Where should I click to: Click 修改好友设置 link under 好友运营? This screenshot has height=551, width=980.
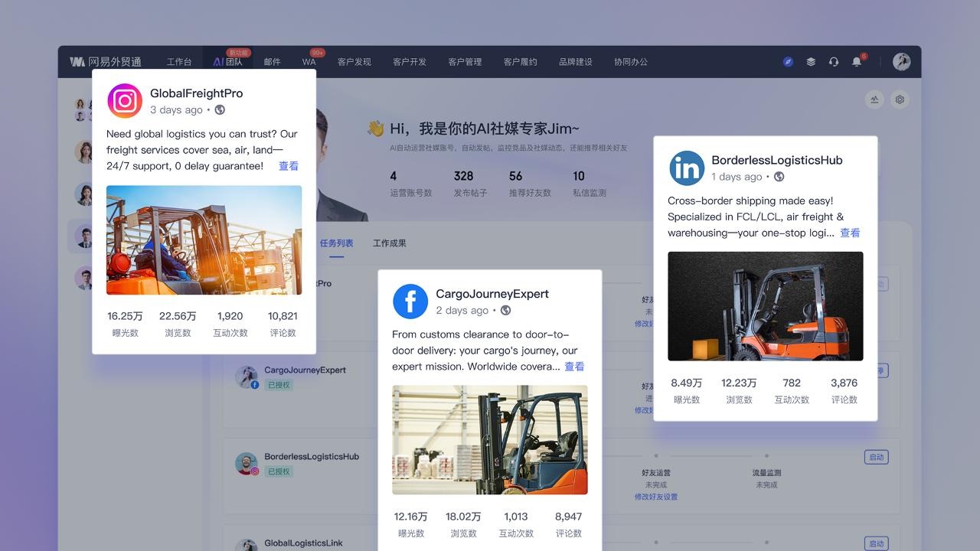(655, 497)
